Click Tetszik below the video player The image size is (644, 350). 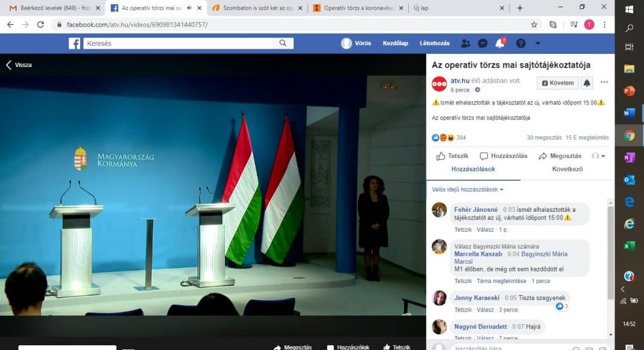click(x=397, y=347)
